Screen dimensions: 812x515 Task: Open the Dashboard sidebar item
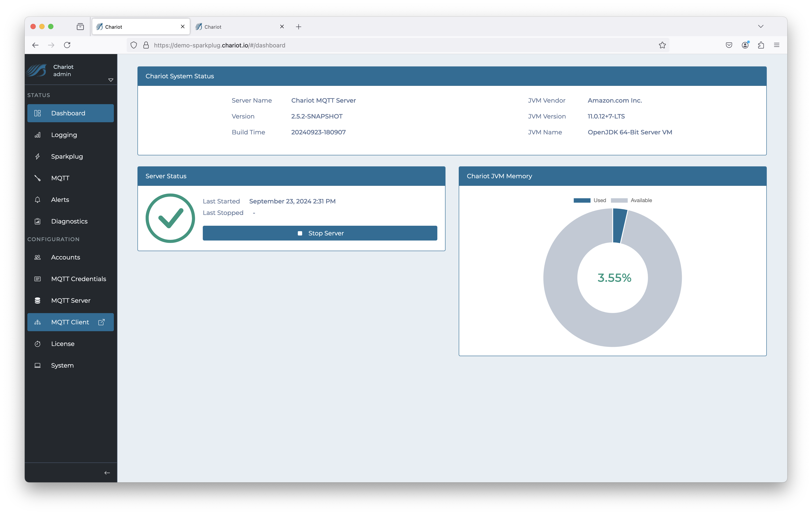point(70,113)
